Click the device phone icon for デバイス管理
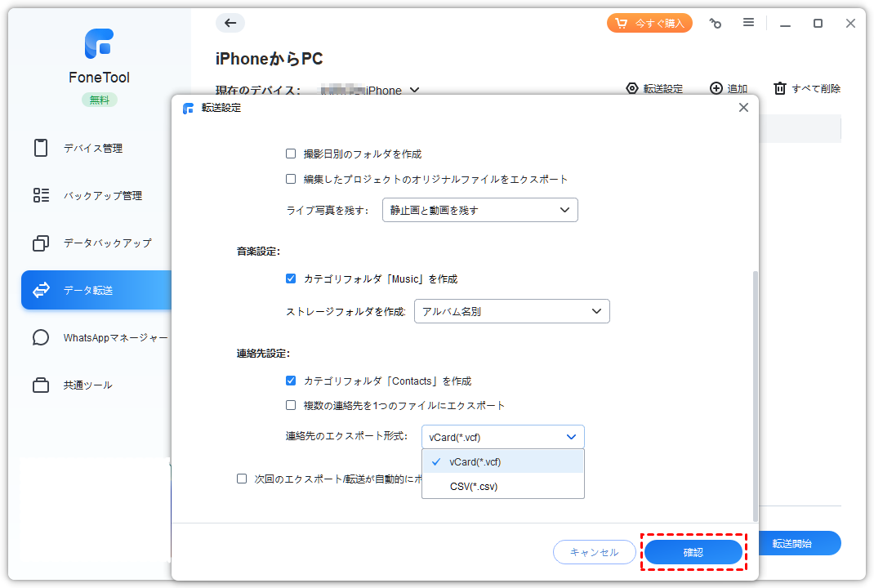This screenshot has width=874, height=588. (x=41, y=148)
